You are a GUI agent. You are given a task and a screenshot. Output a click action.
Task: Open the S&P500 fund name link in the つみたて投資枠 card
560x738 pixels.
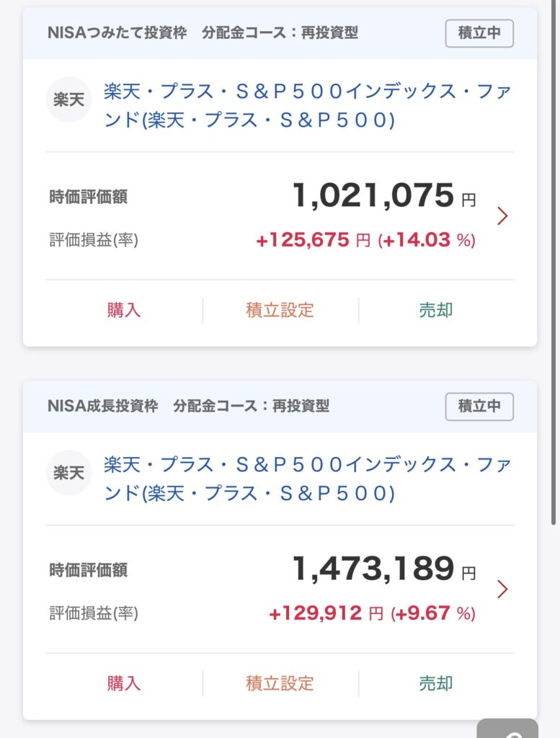(307, 105)
